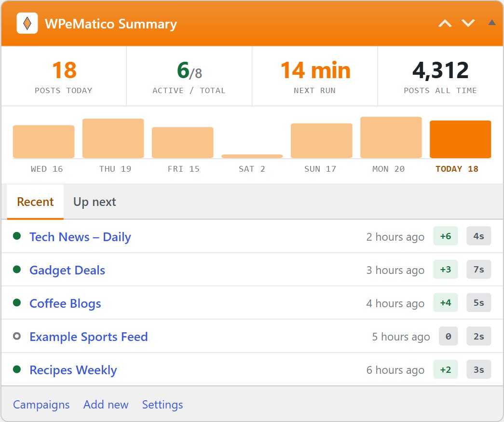Move the widget down with the down chevron
The height and width of the screenshot is (422, 504).
pos(468,23)
